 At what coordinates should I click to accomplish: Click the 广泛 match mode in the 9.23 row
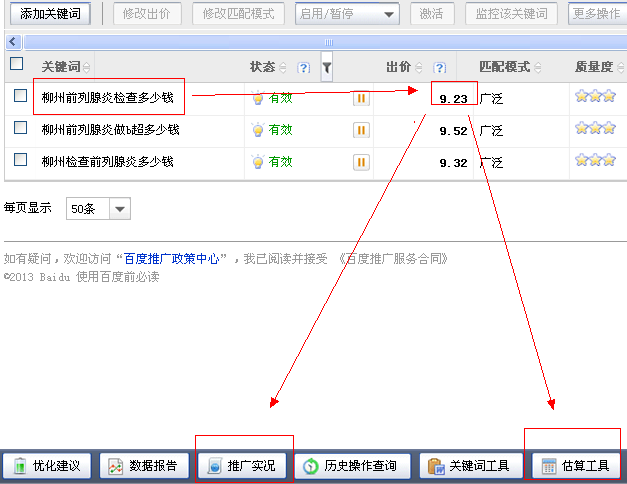[x=491, y=98]
